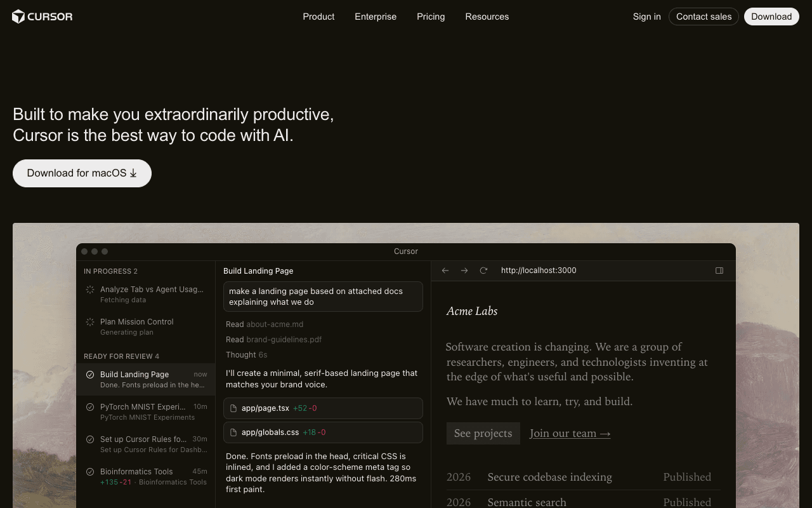
Task: Open the app/globals.css file change
Action: click(323, 432)
